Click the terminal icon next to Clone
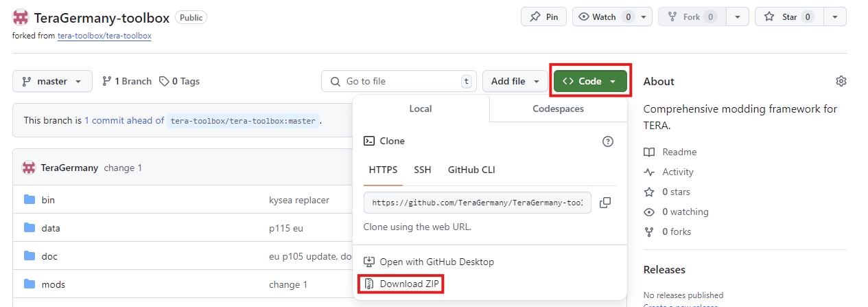Image resolution: width=868 pixels, height=307 pixels. click(x=368, y=141)
